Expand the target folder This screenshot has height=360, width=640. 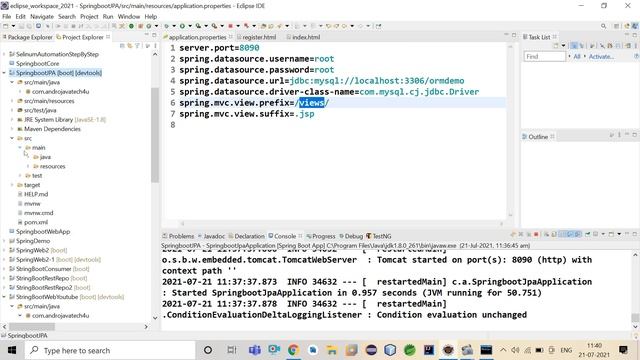[x=12, y=185]
